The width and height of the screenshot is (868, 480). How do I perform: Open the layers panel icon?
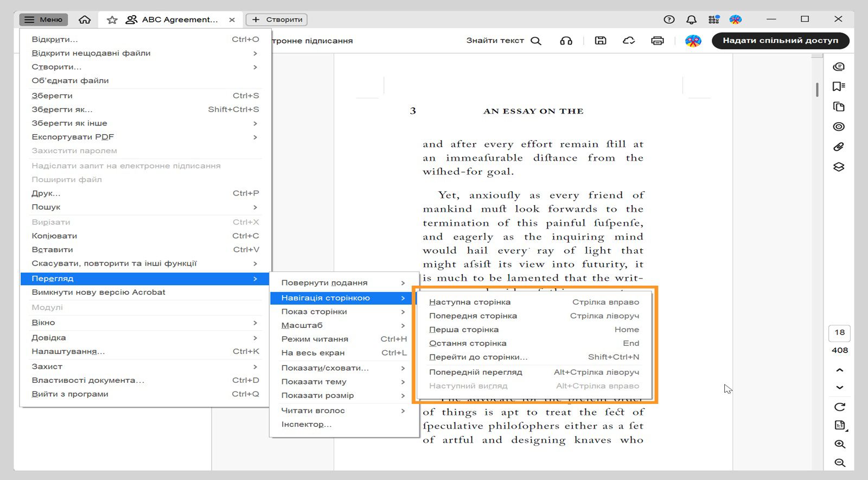[839, 167]
